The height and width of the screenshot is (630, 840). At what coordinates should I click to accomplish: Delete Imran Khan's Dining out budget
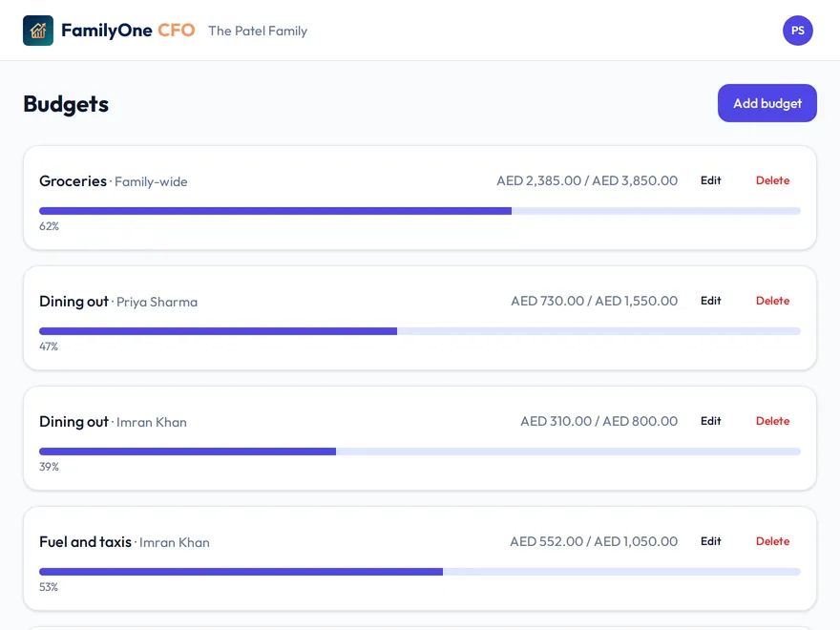pyautogui.click(x=772, y=421)
